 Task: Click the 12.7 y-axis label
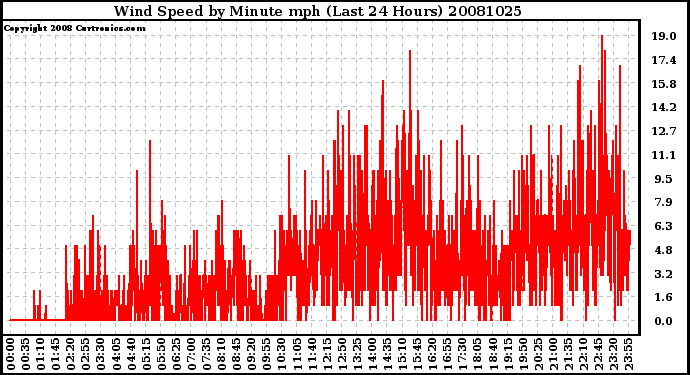[664, 131]
